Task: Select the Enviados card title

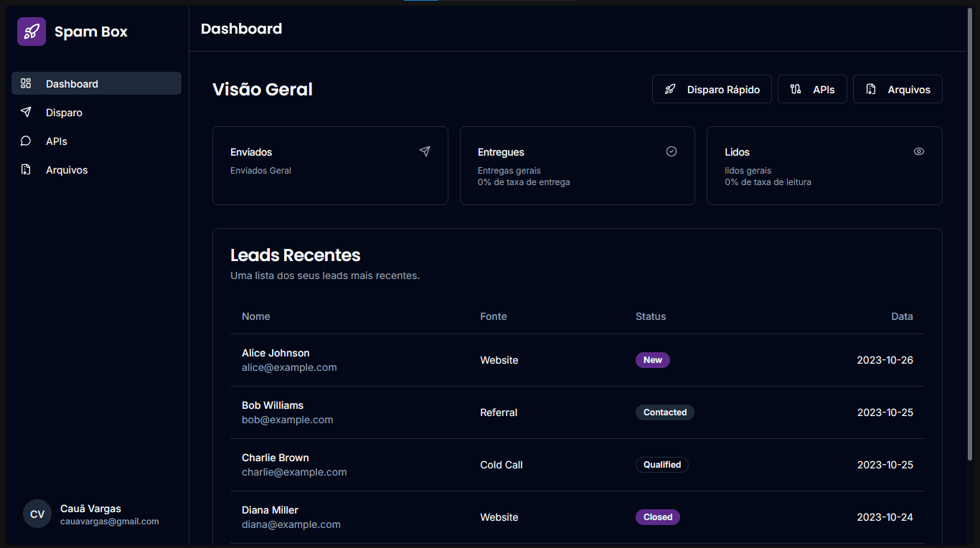Action: coord(251,152)
